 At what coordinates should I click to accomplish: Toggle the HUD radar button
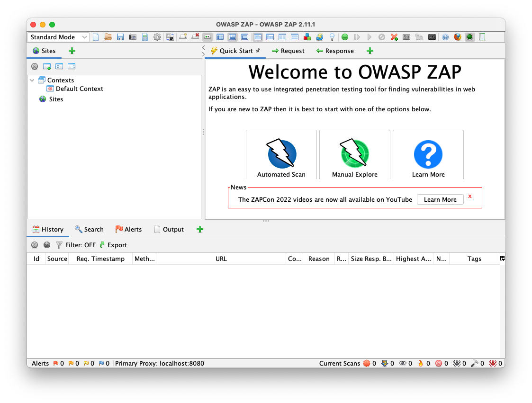click(x=469, y=37)
